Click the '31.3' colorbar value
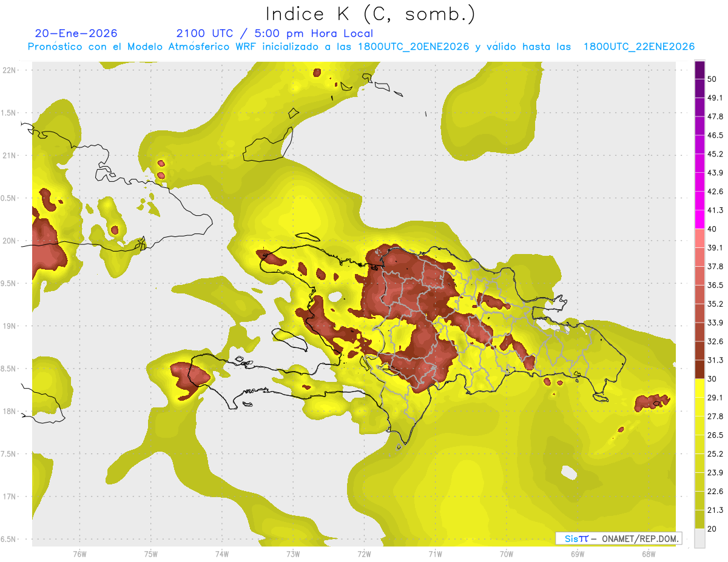The height and width of the screenshot is (562, 728). click(x=715, y=360)
